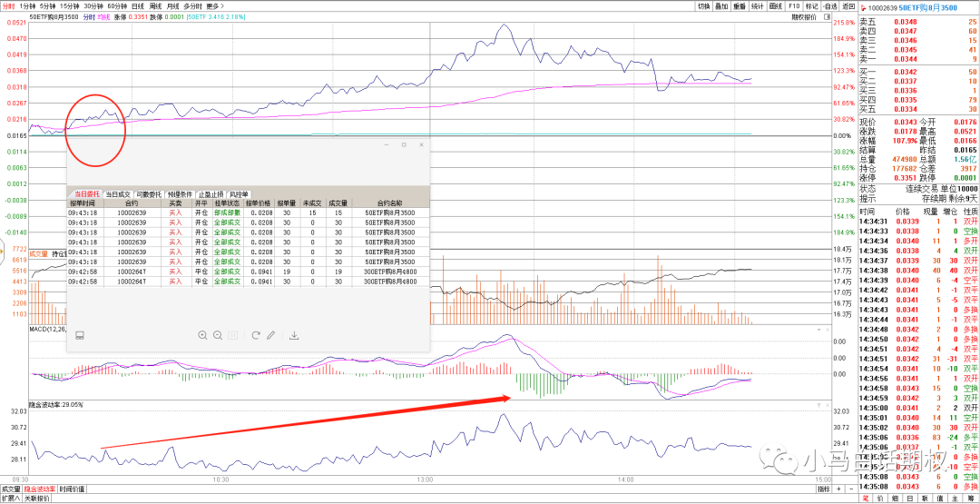Click the 重播 replay toolbar button
This screenshot has width=980, height=504.
(x=740, y=5)
